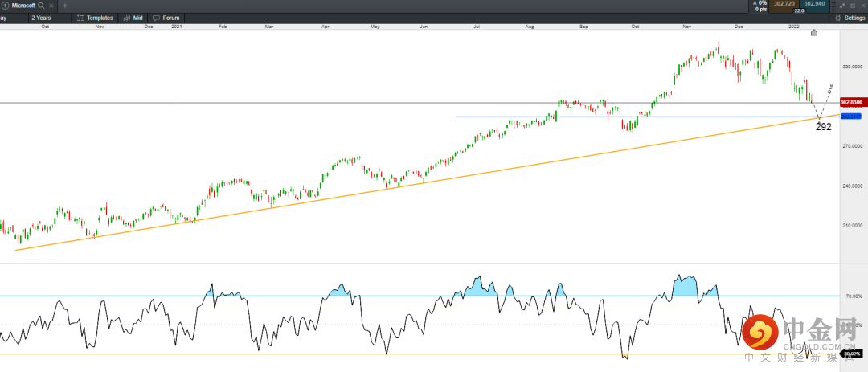Screen dimensions: 868x372
Task: Select the Microsoft chart tab
Action: pos(23,6)
